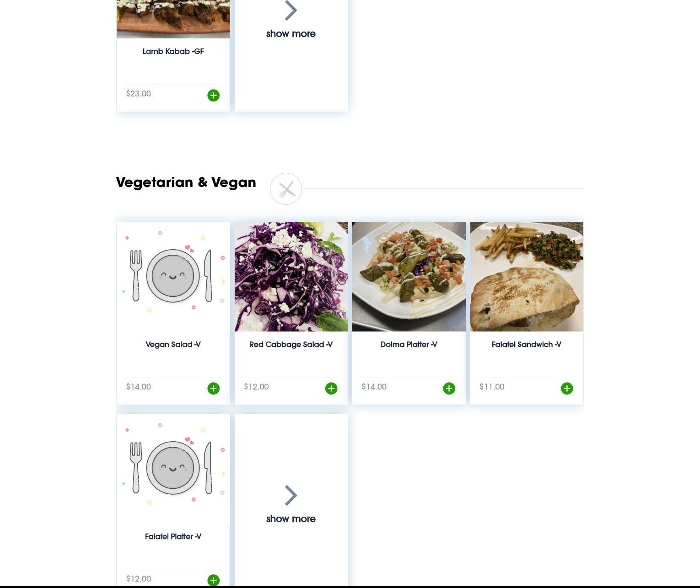Open the Dolma Platter photo
This screenshot has width=700, height=588.
[409, 277]
